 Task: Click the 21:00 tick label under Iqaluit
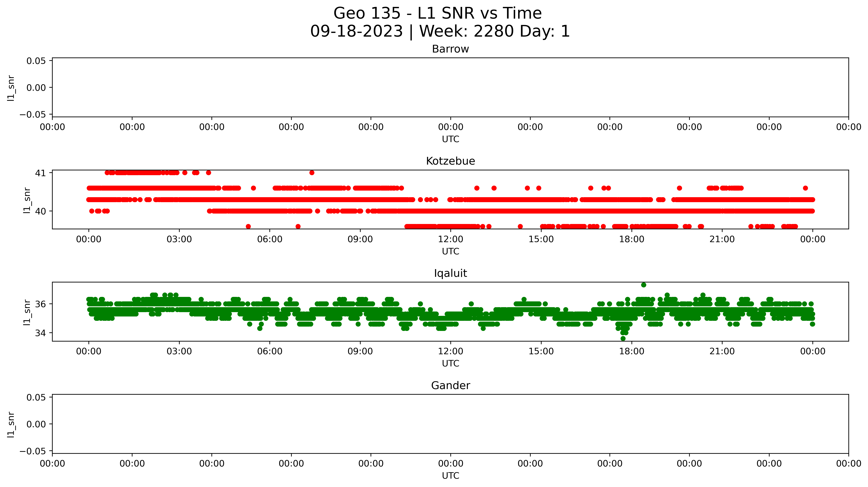point(722,351)
